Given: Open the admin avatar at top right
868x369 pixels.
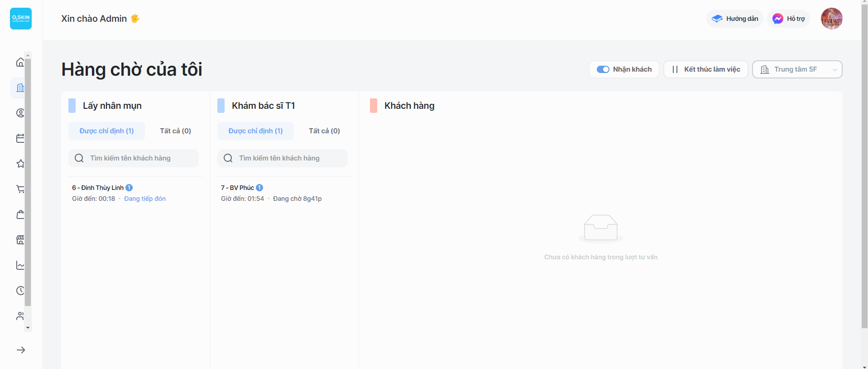Looking at the screenshot, I should 831,19.
